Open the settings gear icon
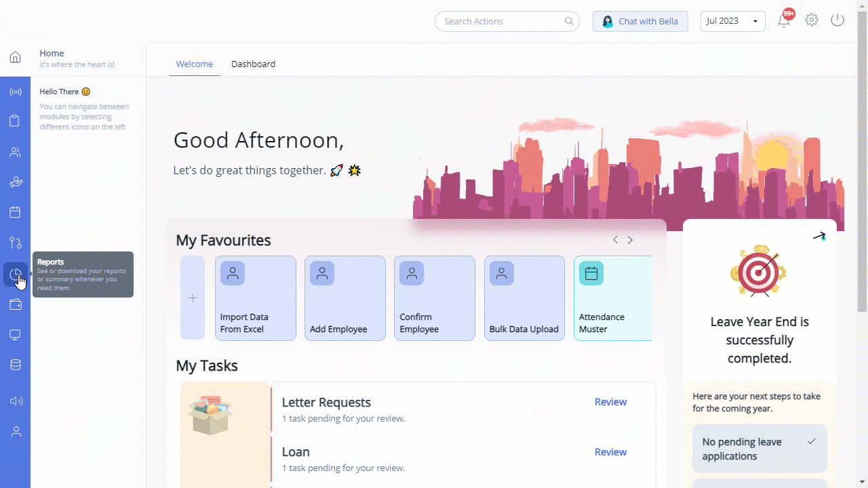The height and width of the screenshot is (488, 868). tap(812, 20)
